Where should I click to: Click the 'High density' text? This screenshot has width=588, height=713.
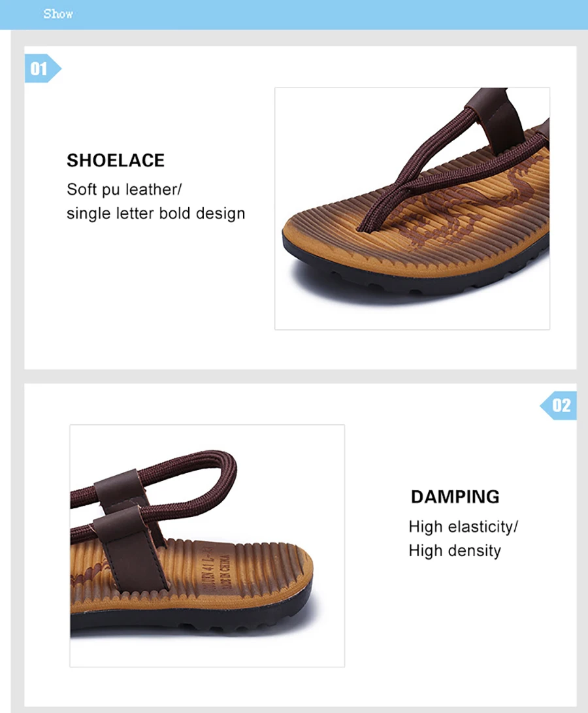coord(455,551)
